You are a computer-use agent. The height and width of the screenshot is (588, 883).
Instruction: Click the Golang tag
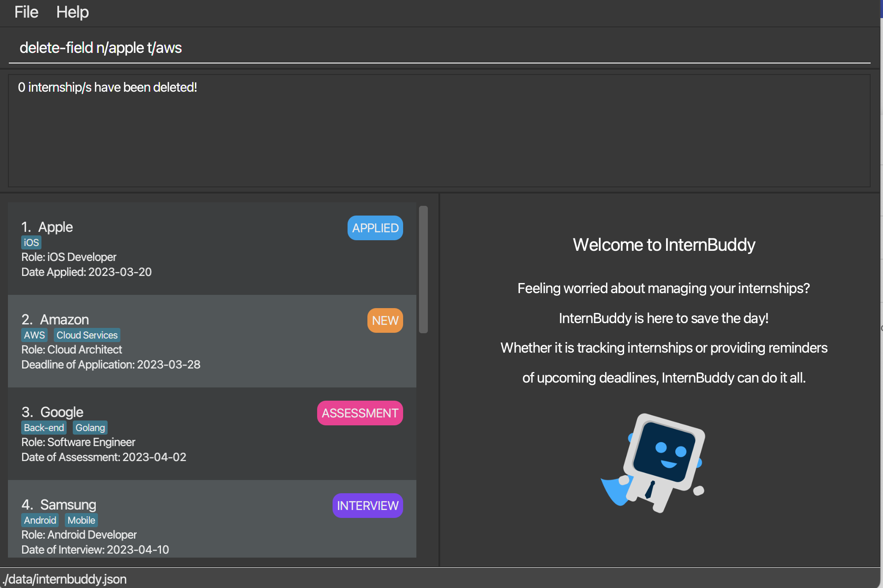pos(90,428)
